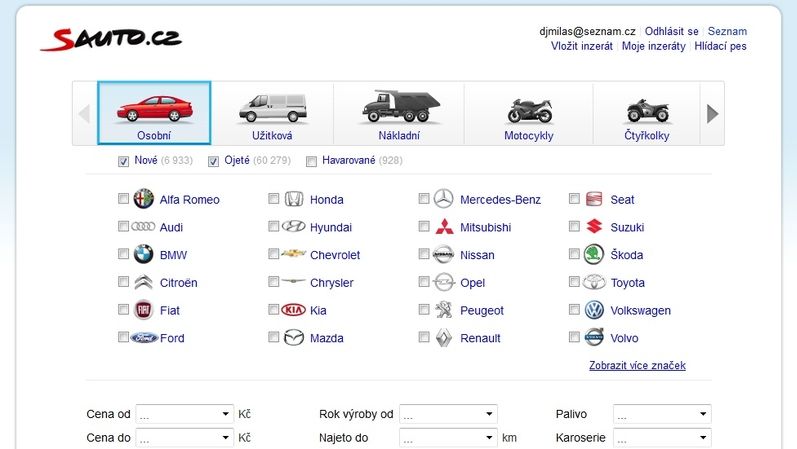The image size is (797, 449).
Task: Click the Ford oval logo
Action: point(144,338)
